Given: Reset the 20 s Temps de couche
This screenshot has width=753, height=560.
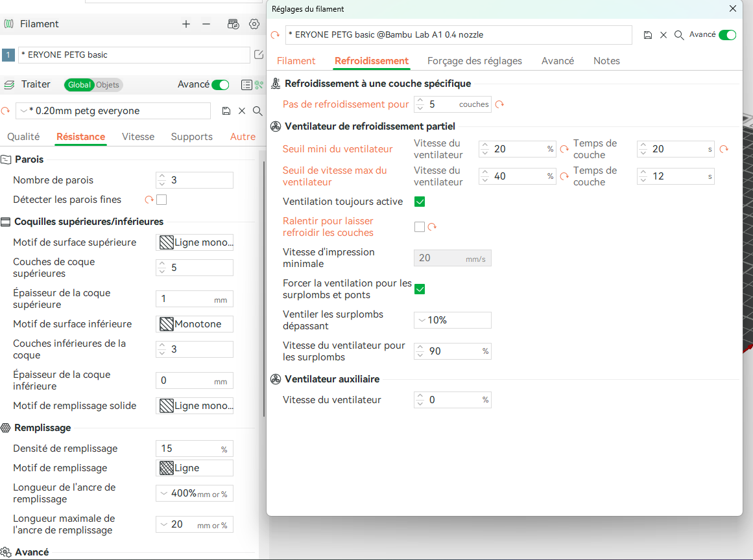Looking at the screenshot, I should point(724,149).
